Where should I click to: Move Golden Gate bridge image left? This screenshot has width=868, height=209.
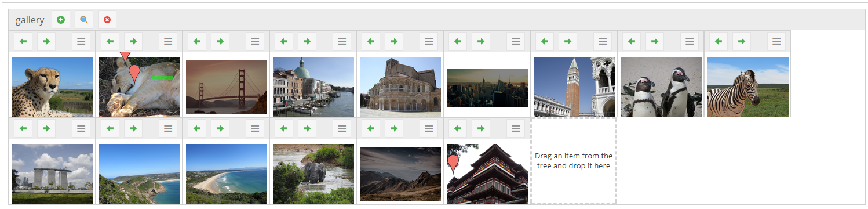point(197,41)
